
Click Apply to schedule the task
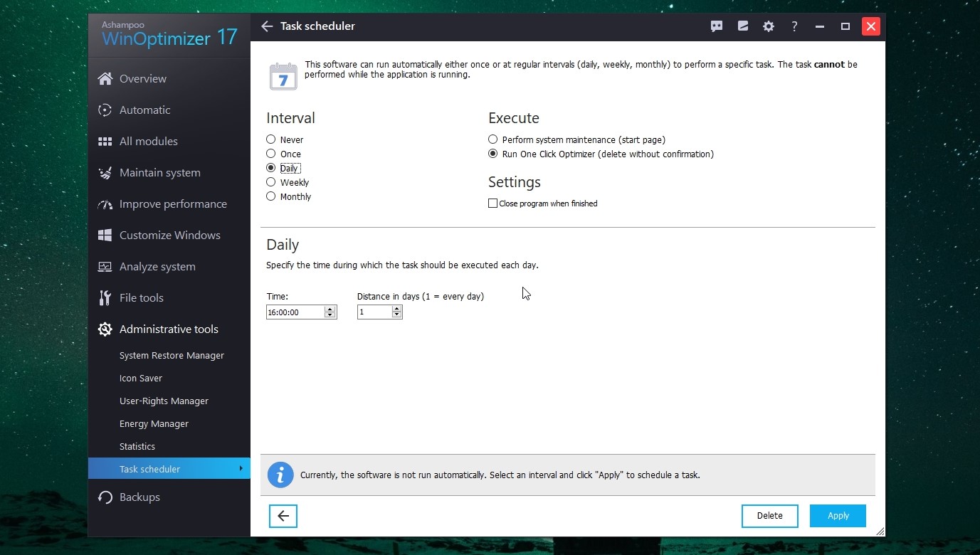pyautogui.click(x=838, y=516)
